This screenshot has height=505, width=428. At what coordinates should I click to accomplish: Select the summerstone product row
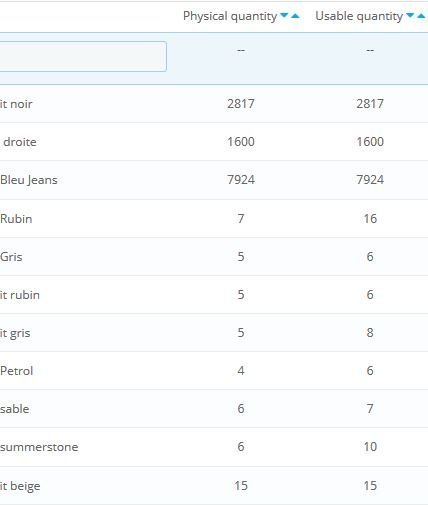click(214, 447)
